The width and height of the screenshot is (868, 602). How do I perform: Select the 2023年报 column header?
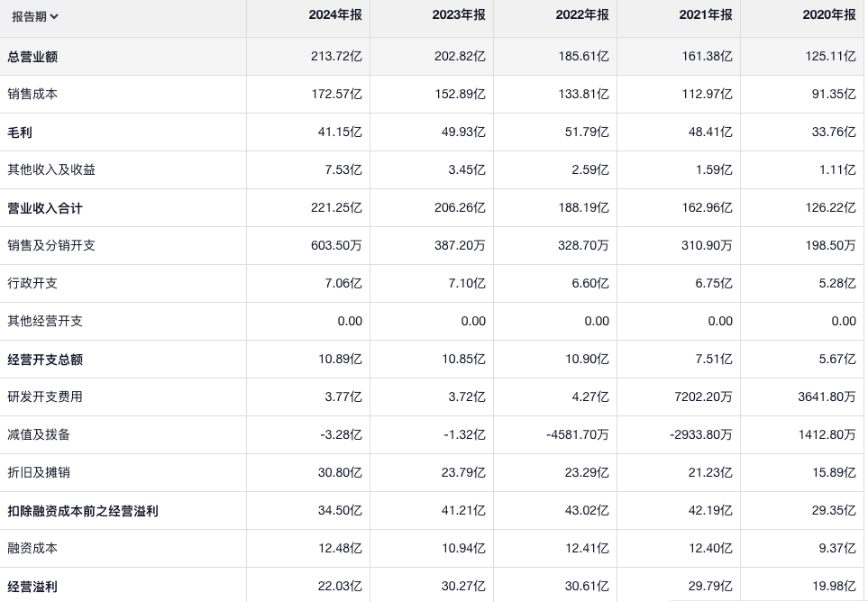(459, 15)
